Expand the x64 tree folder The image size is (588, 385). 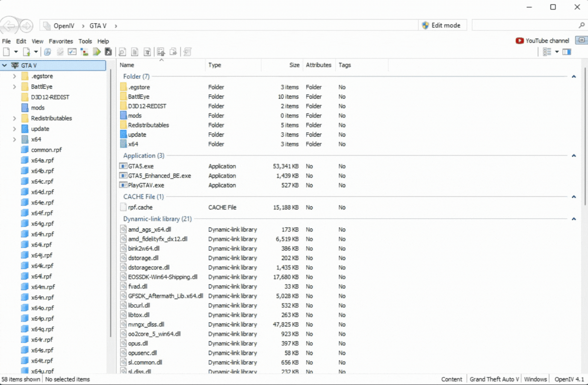[x=15, y=139]
